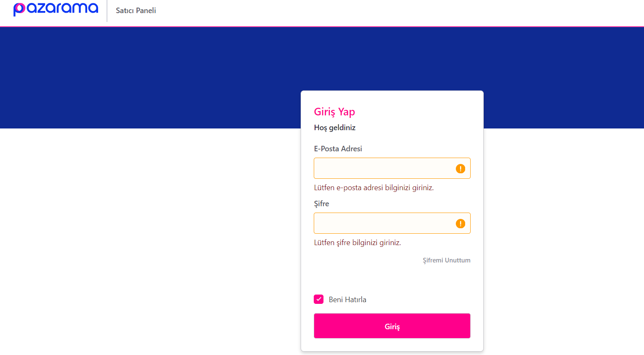
Task: Open the Şifremi Unuttum link
Action: click(447, 260)
